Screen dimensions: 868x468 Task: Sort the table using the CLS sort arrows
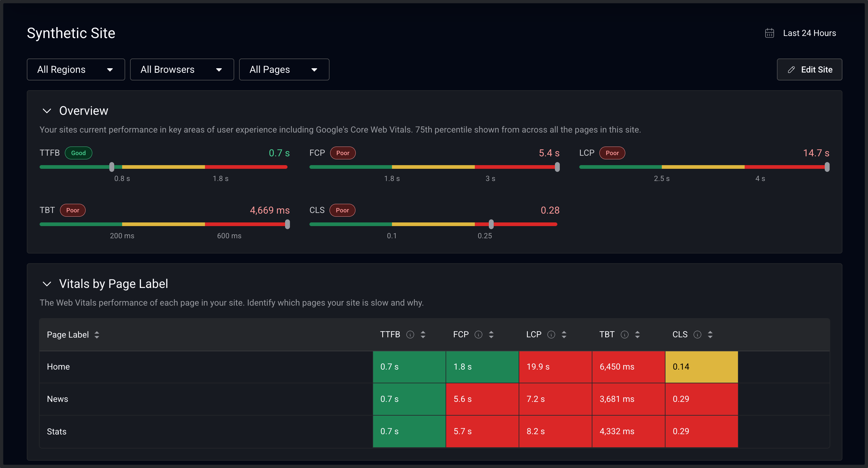click(x=710, y=335)
